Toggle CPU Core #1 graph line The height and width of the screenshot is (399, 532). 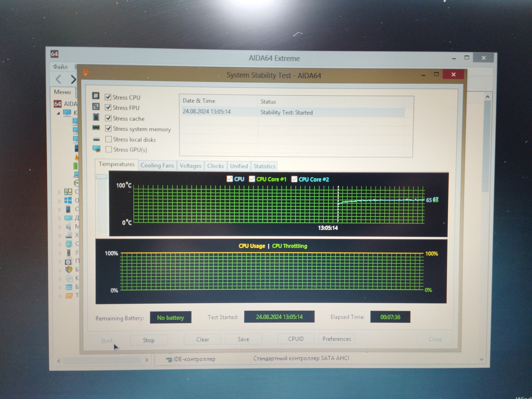pyautogui.click(x=252, y=179)
